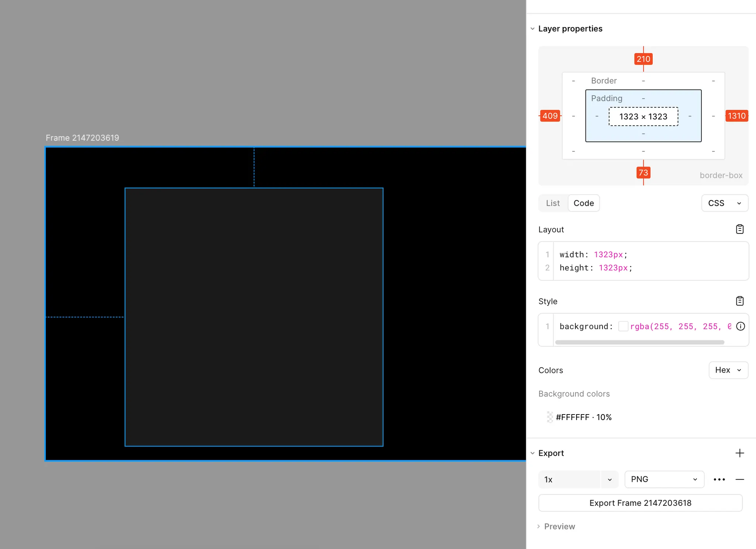Click the 210 top spacing badge
Image resolution: width=756 pixels, height=549 pixels.
click(x=643, y=59)
